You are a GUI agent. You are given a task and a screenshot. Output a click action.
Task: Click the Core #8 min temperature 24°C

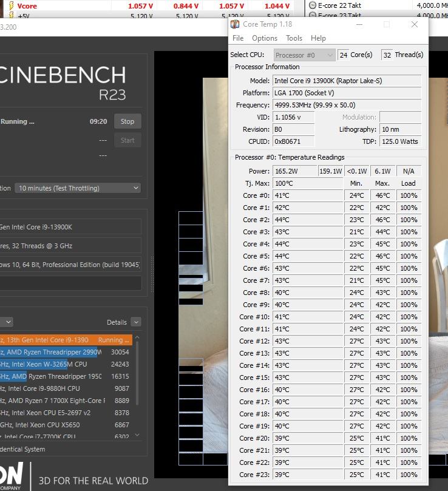(x=357, y=293)
